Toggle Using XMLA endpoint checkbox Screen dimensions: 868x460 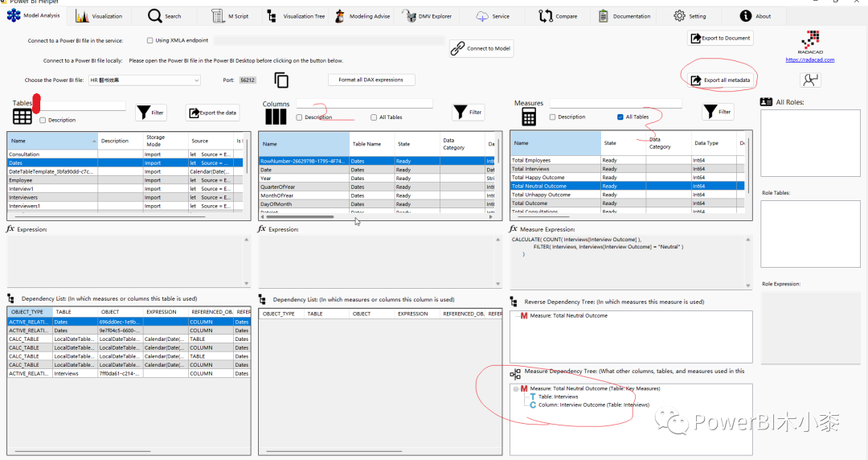pyautogui.click(x=150, y=40)
